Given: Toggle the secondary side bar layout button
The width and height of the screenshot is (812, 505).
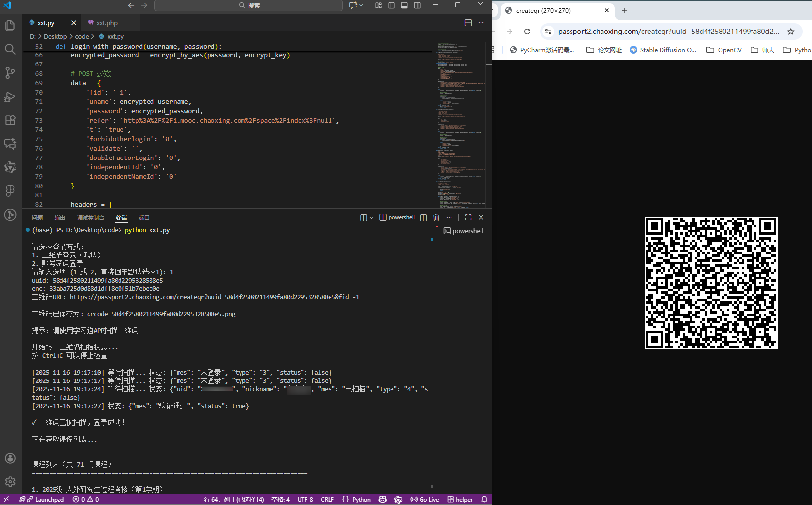Looking at the screenshot, I should [417, 5].
